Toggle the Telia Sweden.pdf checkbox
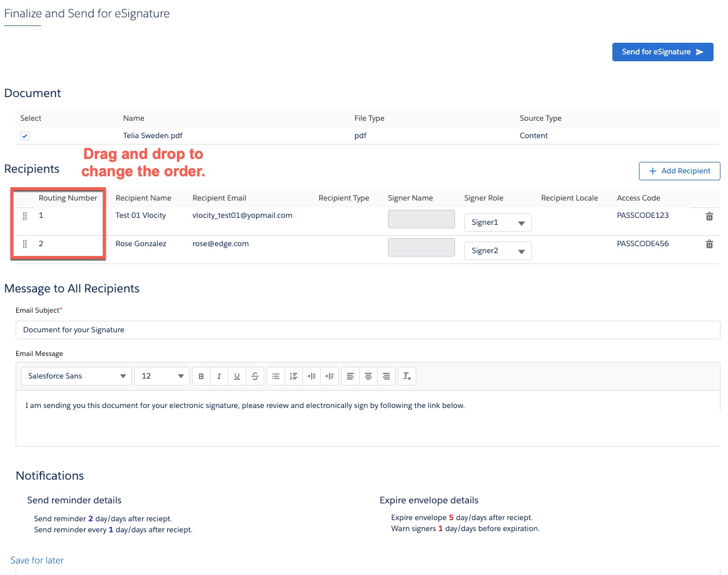728x575 pixels. (25, 136)
